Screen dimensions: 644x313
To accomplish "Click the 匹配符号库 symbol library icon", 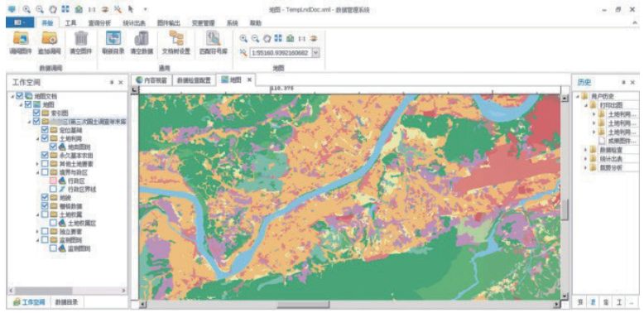I will pyautogui.click(x=214, y=39).
